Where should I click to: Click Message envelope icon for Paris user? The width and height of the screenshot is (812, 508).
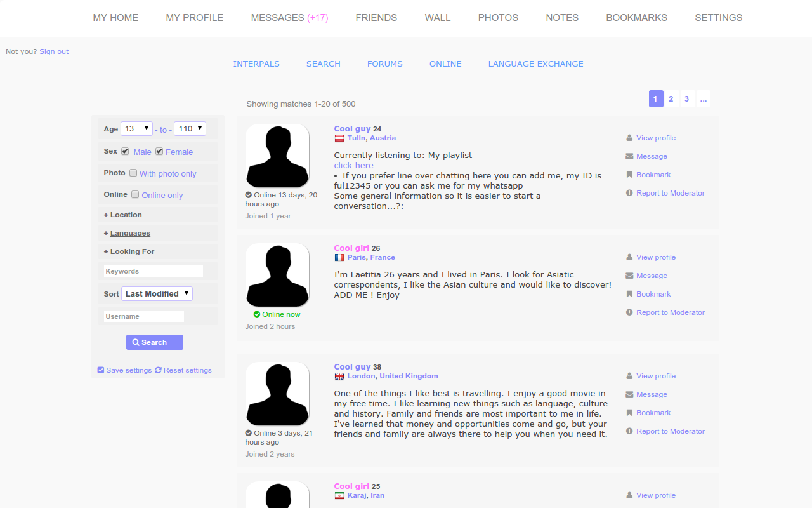click(629, 276)
